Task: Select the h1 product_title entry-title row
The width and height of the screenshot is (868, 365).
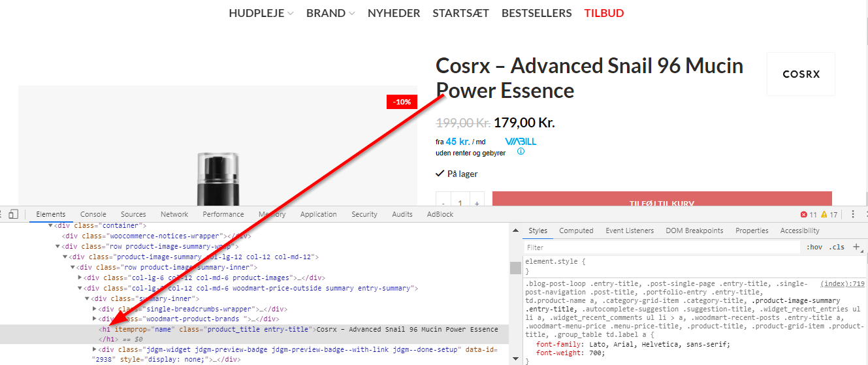Action: [255, 334]
